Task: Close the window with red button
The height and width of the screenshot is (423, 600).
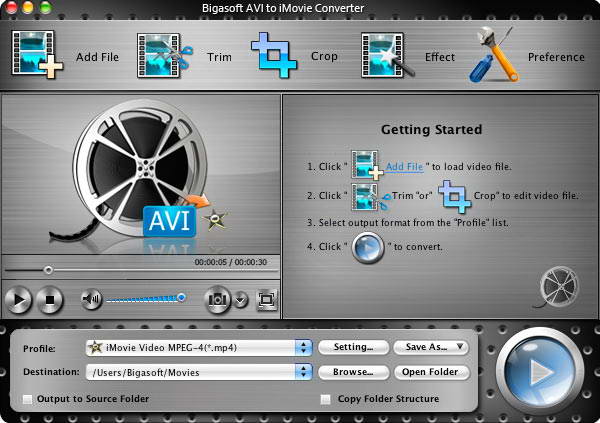Action: (x=11, y=7)
